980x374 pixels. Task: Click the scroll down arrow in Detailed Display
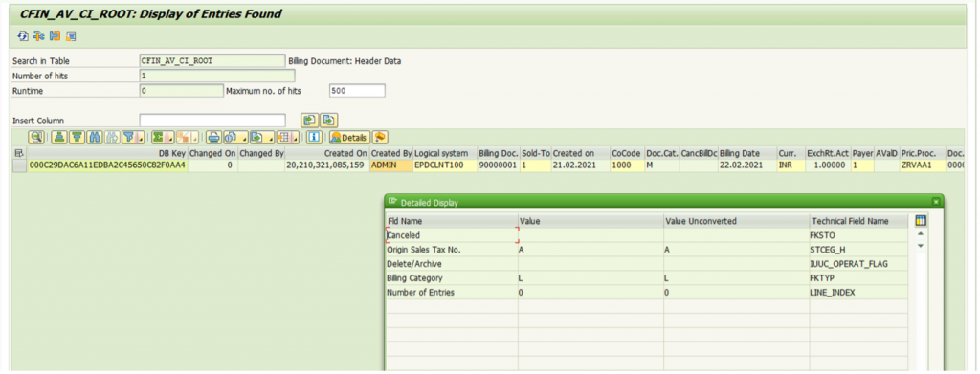click(920, 246)
